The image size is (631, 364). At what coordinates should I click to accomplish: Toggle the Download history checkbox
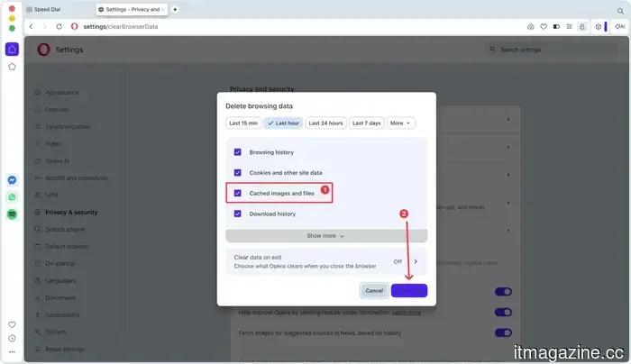237,214
